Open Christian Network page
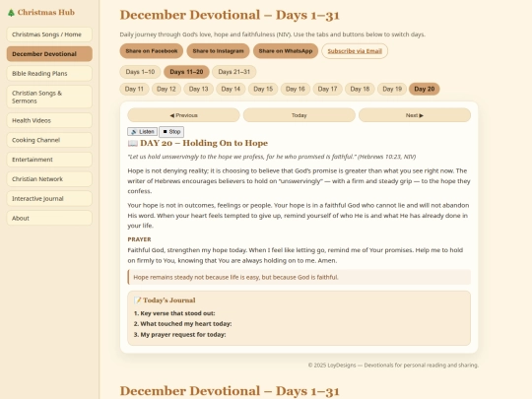Screen dimensions: 532x399 click(49, 178)
